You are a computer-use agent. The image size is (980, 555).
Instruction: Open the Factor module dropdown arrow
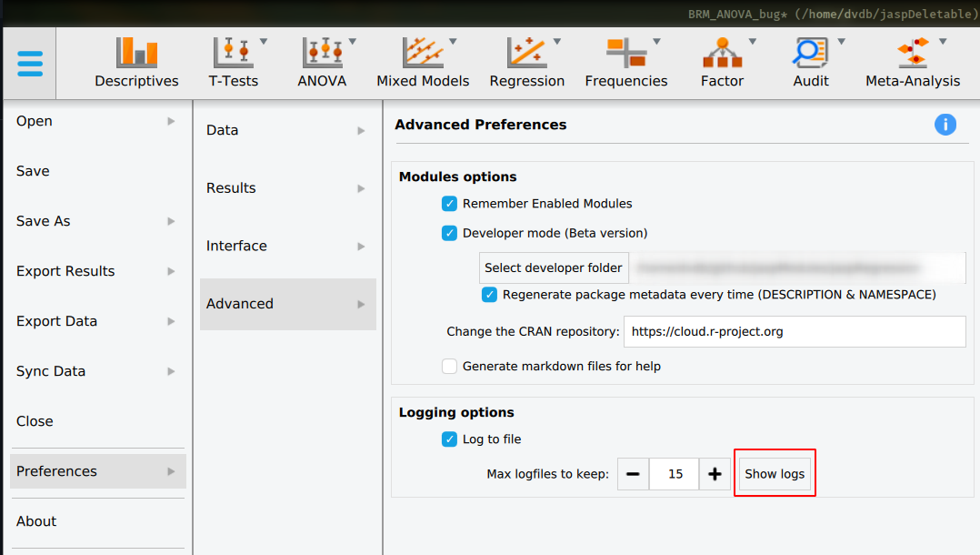point(752,41)
